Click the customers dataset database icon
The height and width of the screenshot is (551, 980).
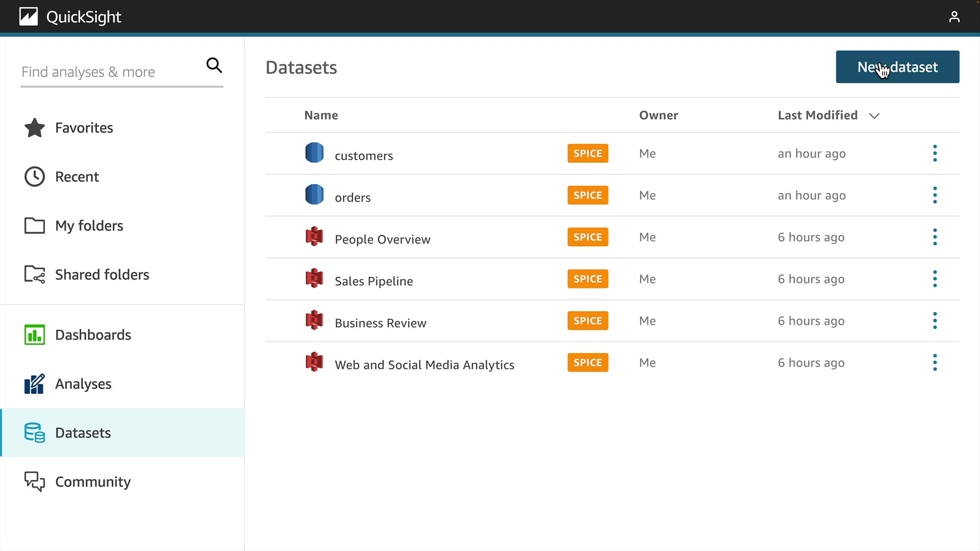point(314,153)
